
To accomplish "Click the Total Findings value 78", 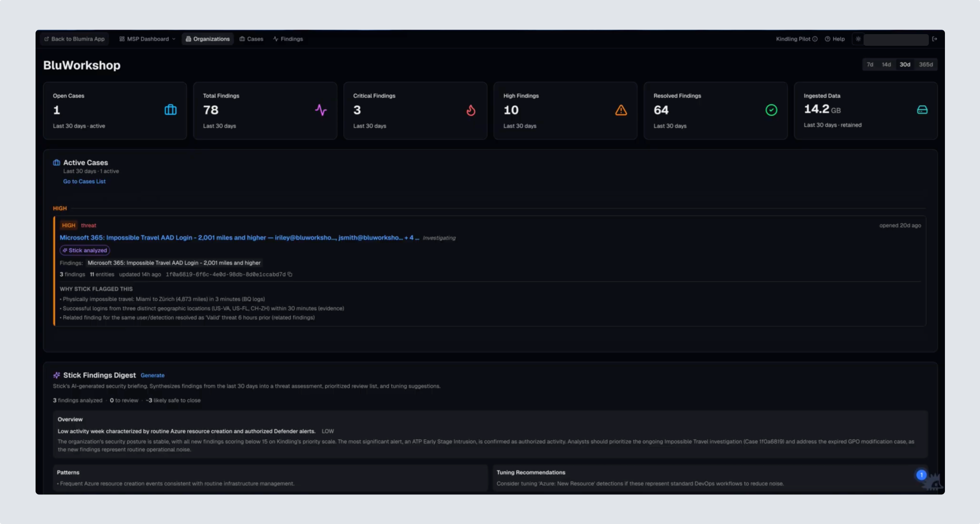I will (x=210, y=110).
